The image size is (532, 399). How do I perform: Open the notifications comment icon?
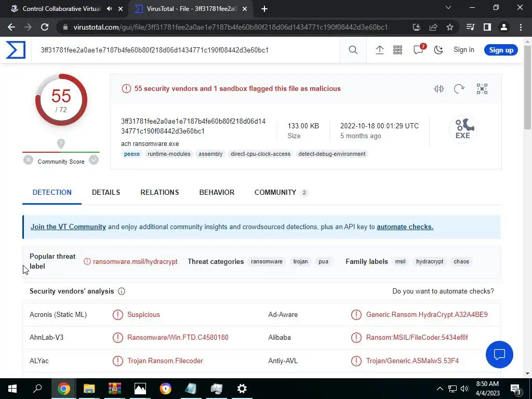point(419,50)
